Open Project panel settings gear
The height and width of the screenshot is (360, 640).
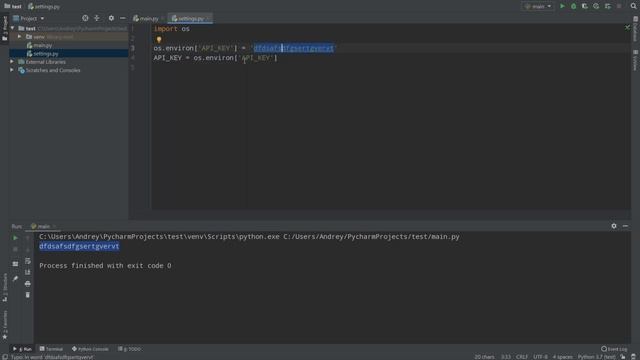111,18
